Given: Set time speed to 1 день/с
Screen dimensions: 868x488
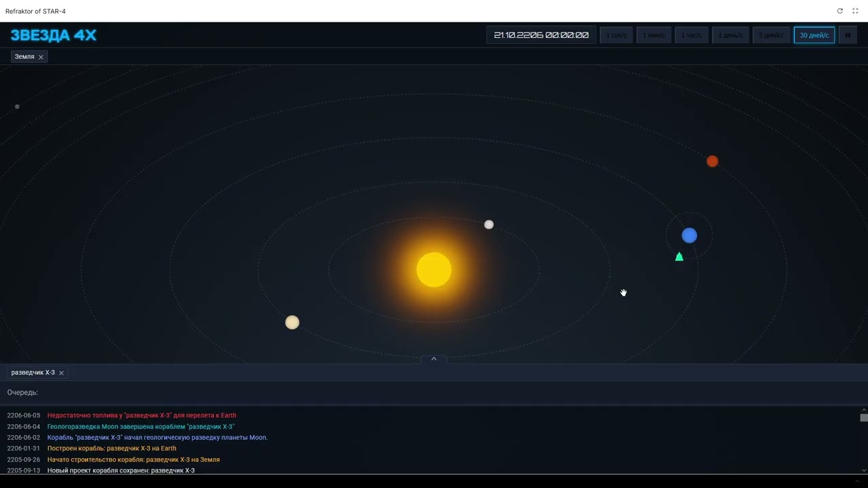Looking at the screenshot, I should point(730,35).
